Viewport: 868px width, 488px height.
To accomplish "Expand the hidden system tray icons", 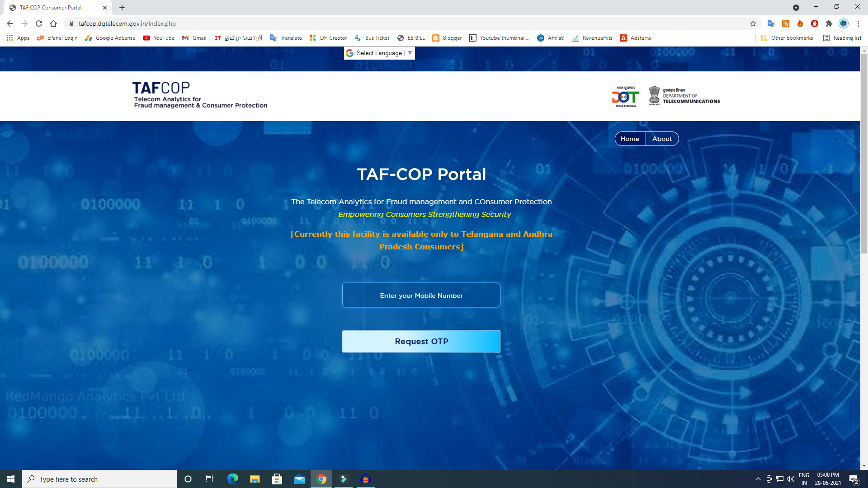I will (758, 479).
